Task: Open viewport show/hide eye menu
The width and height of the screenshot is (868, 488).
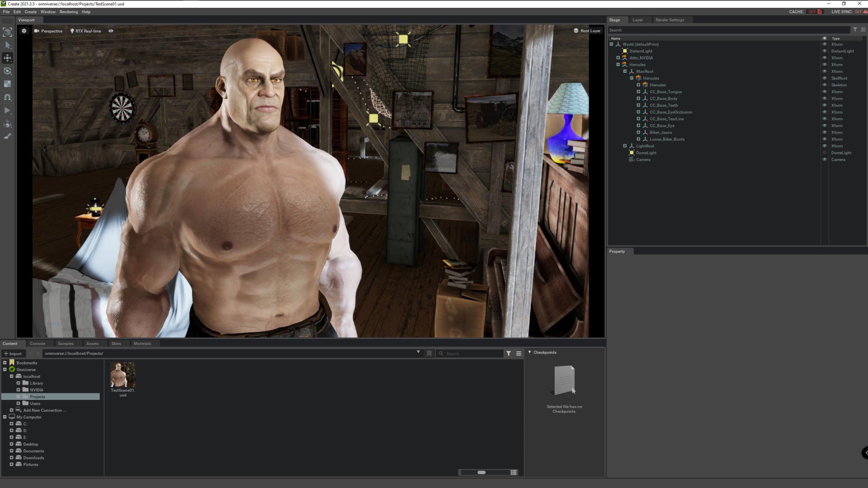Action: click(x=111, y=31)
